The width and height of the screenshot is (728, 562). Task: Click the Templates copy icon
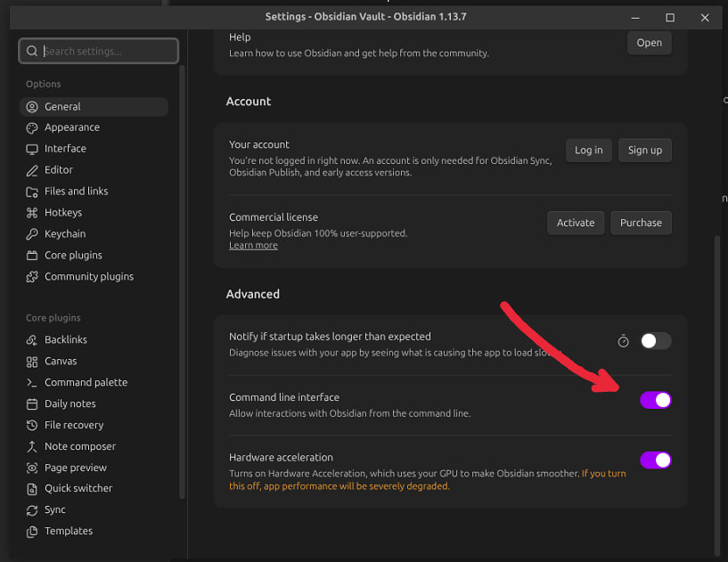point(32,532)
